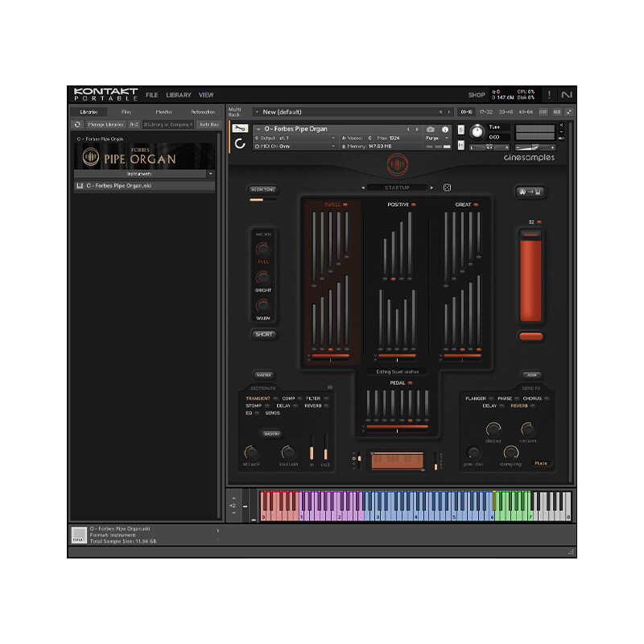Click the wrench edit-instrument icon
The image size is (644, 644).
pyautogui.click(x=240, y=129)
